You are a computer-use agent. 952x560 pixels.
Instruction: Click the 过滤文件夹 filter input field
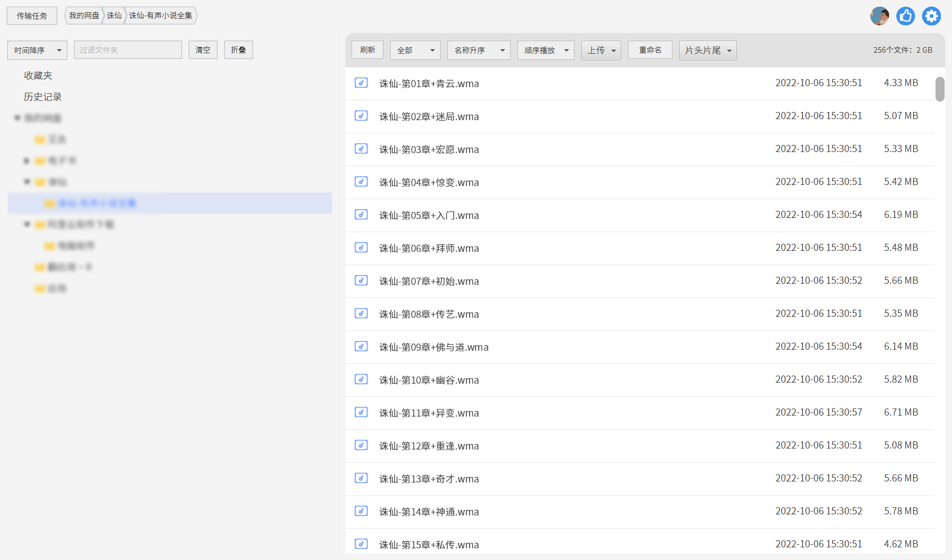[x=128, y=50]
